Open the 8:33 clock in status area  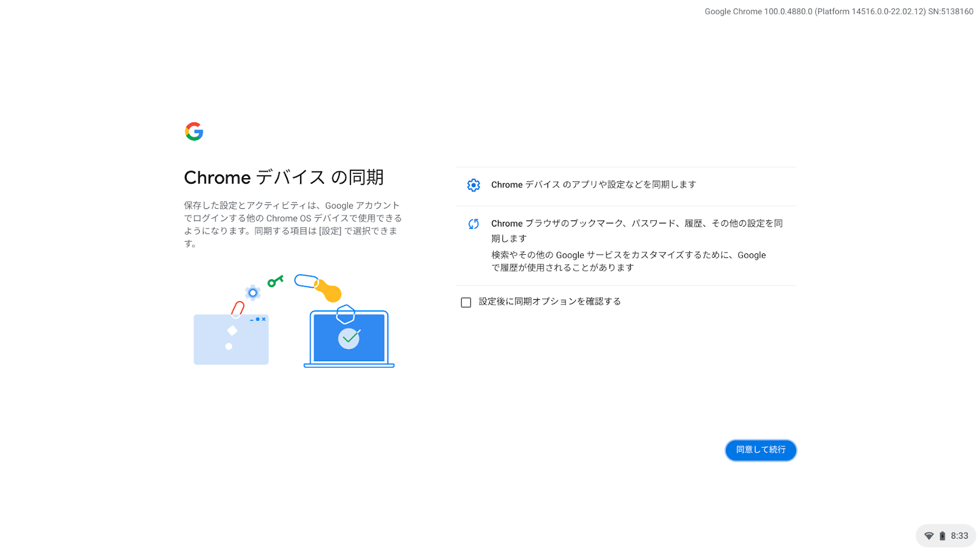point(959,536)
